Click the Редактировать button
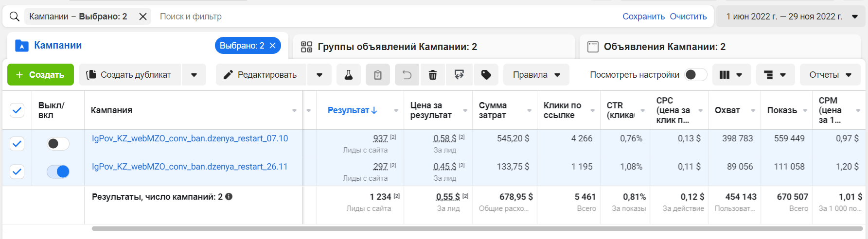868x239 pixels. 261,75
